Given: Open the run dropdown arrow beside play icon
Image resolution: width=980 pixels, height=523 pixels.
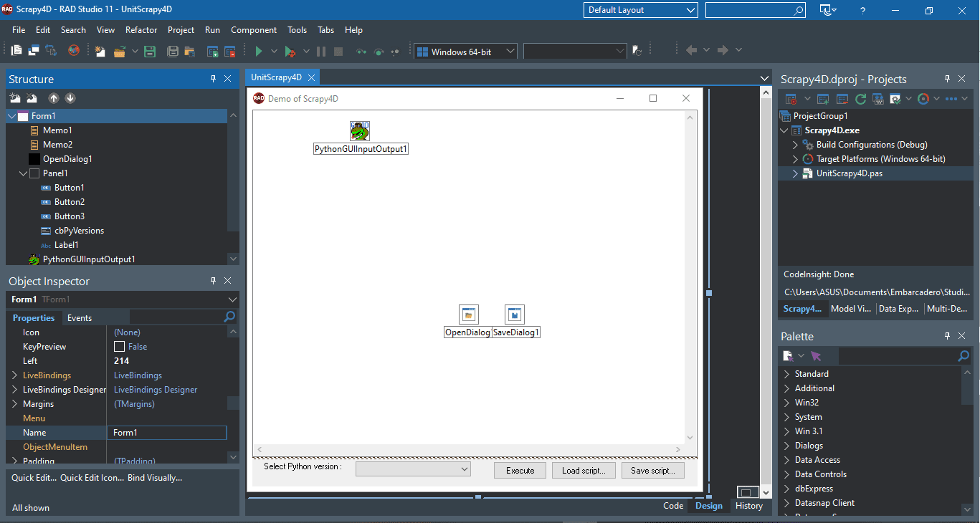Looking at the screenshot, I should pyautogui.click(x=275, y=51).
